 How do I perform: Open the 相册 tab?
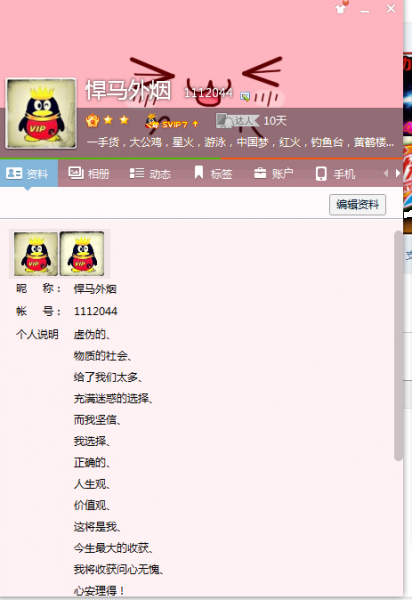click(89, 174)
